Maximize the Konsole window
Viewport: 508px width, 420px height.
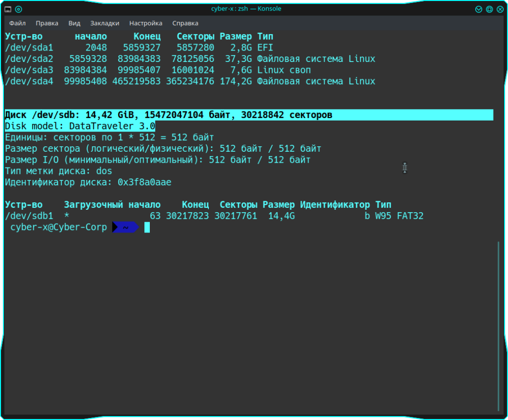pos(489,9)
